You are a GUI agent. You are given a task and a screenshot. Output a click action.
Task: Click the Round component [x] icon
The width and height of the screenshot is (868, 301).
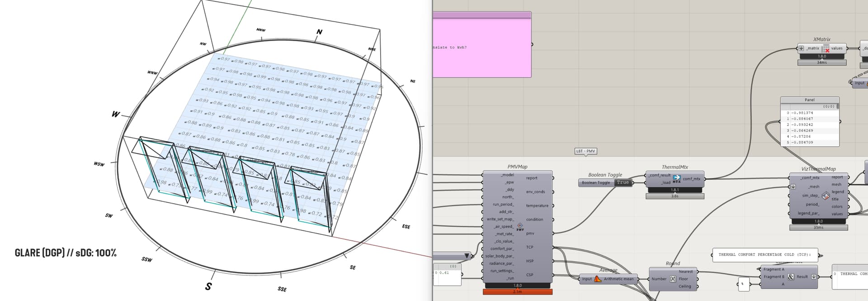(673, 279)
